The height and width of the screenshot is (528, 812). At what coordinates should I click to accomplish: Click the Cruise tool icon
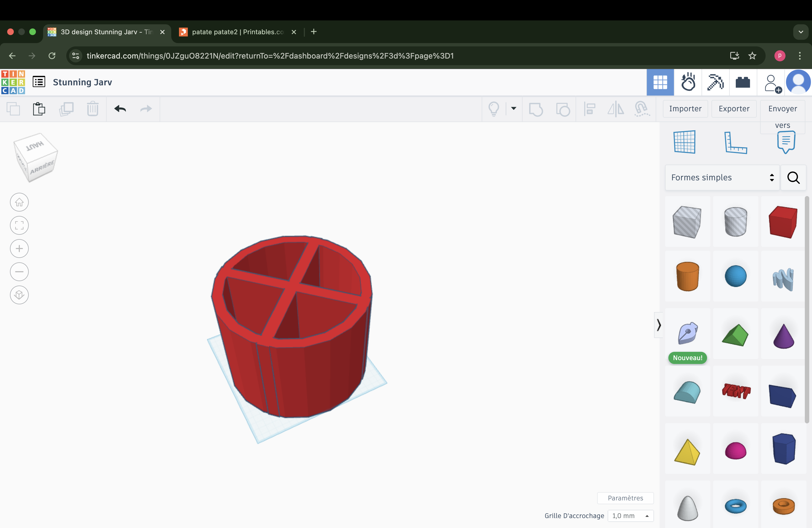tap(642, 109)
